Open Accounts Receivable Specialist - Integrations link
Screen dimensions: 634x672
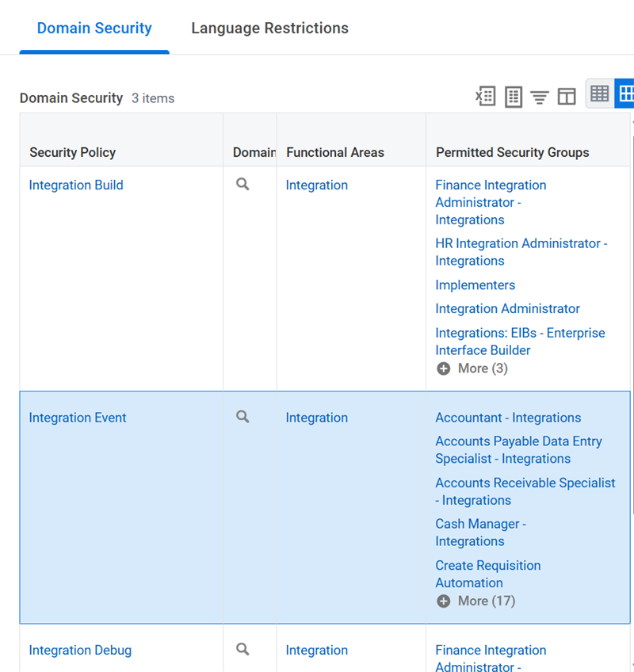click(525, 491)
